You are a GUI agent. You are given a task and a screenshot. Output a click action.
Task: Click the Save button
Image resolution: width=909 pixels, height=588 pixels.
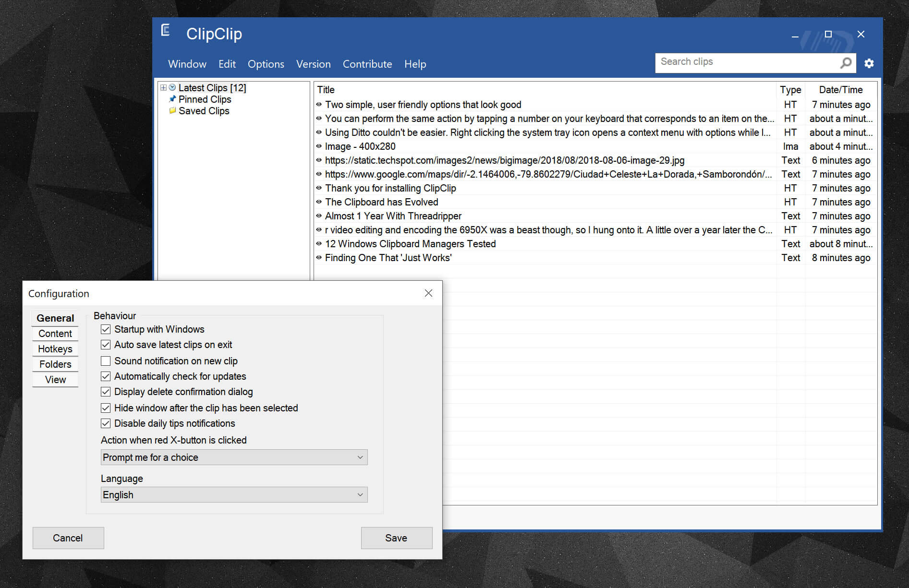click(397, 538)
